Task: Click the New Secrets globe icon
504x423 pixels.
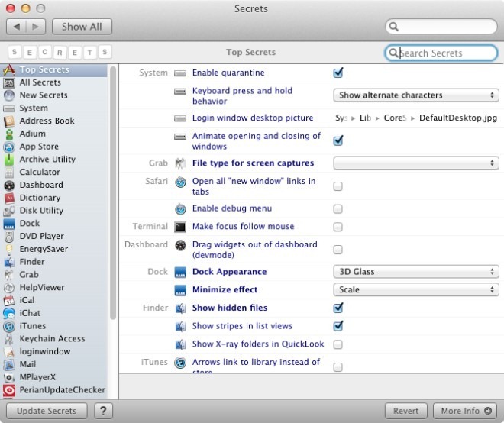Action: (9, 95)
